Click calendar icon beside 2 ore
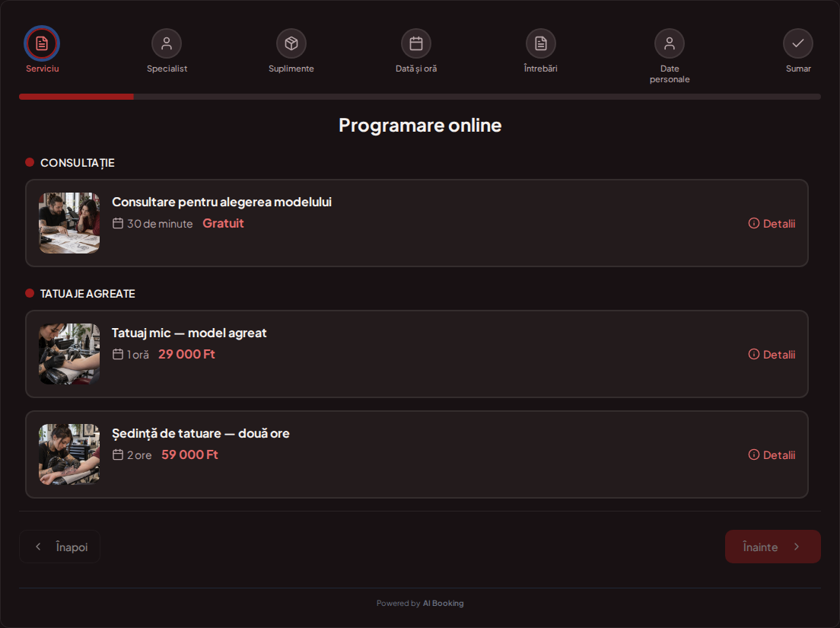Viewport: 840px width, 628px height. 118,455
